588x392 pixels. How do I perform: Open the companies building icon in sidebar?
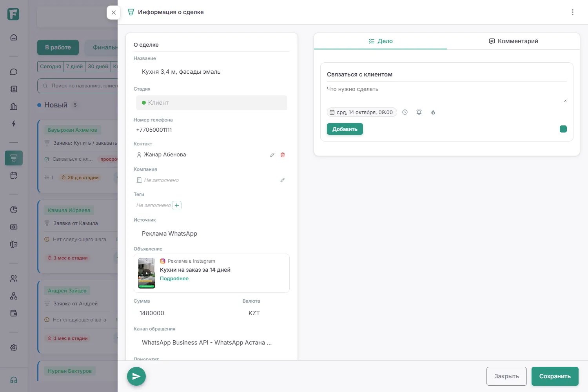[x=14, y=106]
